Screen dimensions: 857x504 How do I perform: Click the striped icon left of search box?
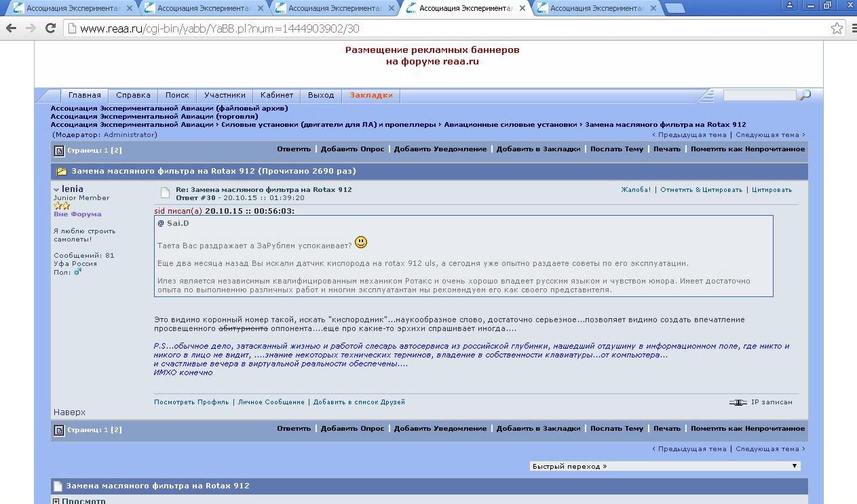[708, 95]
